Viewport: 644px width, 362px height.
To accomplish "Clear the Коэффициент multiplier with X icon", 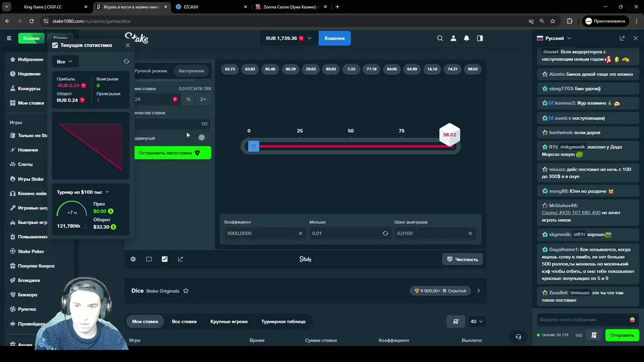I will tap(300, 233).
